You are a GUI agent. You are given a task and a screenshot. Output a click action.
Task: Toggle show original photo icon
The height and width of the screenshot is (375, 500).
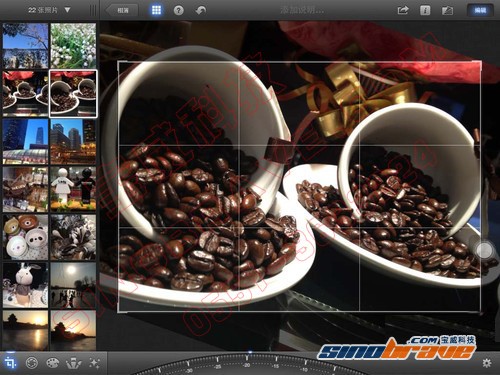coord(447,10)
